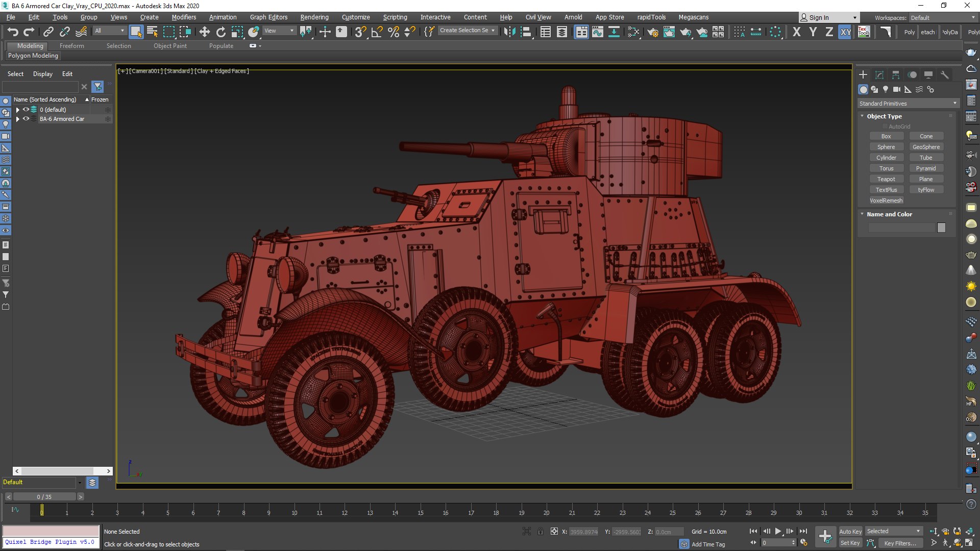The image size is (980, 551).
Task: Expand the BA-6 Armored Car layer
Action: 18,119
